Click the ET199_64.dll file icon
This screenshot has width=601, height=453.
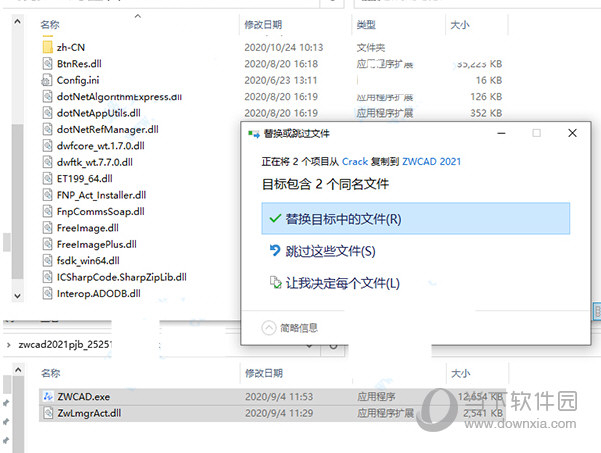coord(48,179)
